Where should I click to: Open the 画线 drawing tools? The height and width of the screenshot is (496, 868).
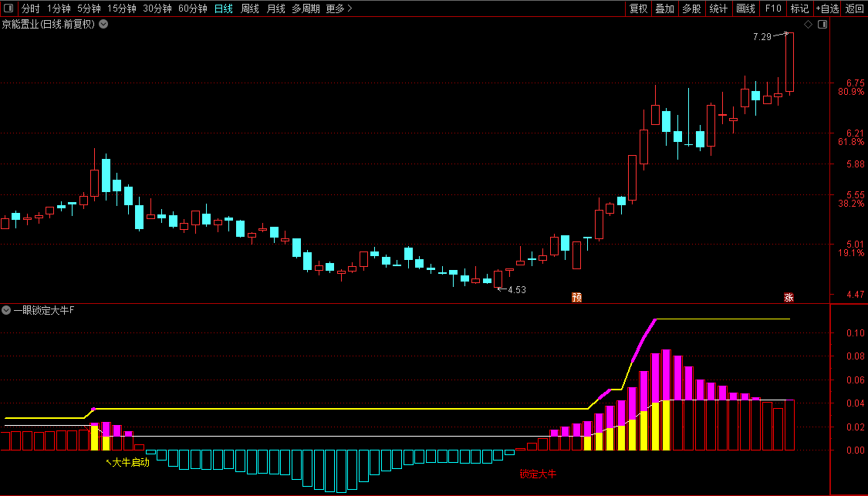[745, 8]
